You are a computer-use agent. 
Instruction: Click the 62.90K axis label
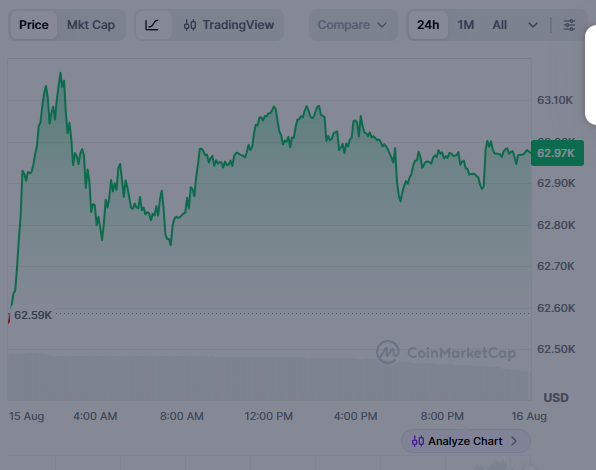point(556,183)
